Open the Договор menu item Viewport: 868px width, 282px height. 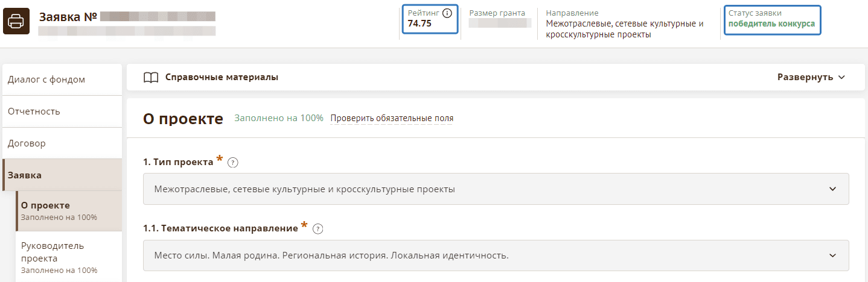[27, 143]
